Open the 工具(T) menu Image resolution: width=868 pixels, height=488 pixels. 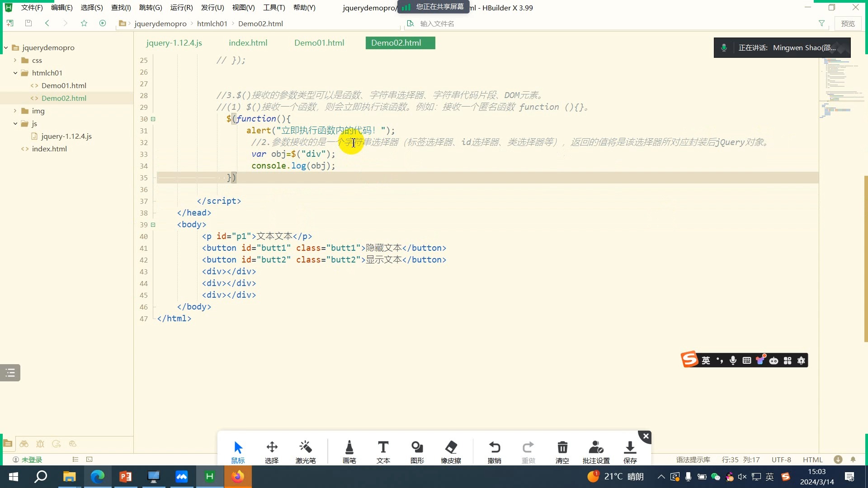click(274, 8)
